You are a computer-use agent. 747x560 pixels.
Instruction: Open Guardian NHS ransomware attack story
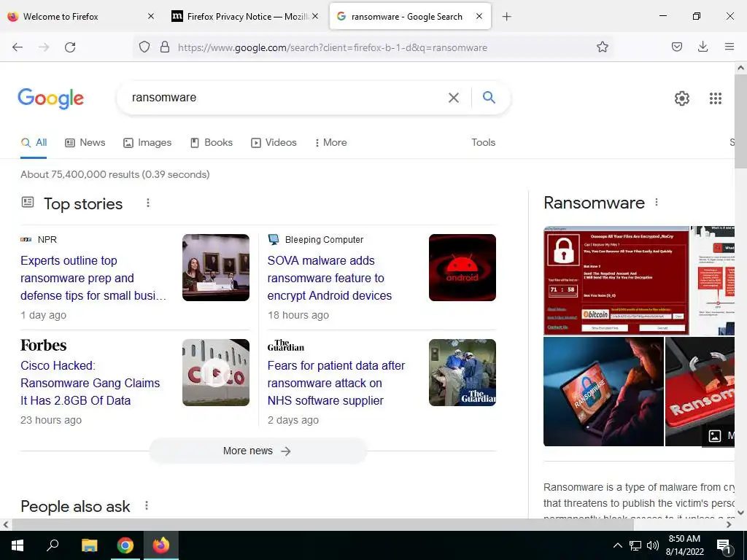pyautogui.click(x=336, y=384)
